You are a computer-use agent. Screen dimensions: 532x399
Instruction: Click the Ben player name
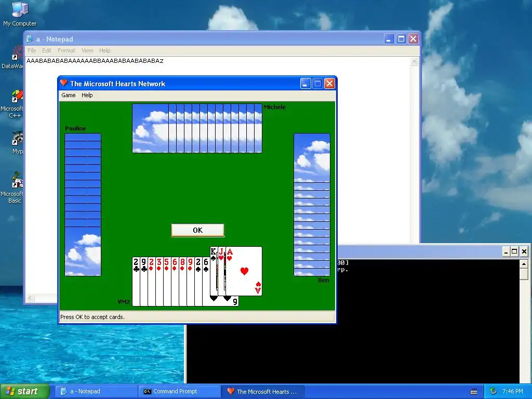point(323,280)
